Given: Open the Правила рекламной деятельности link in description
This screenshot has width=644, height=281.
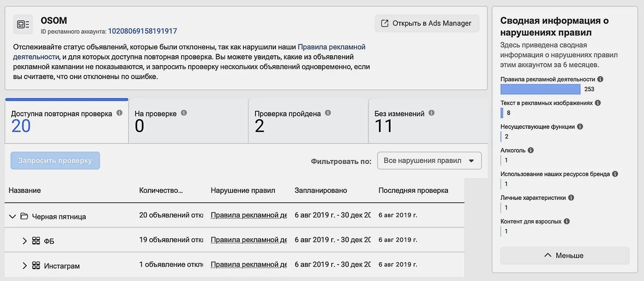Looking at the screenshot, I should tap(331, 47).
